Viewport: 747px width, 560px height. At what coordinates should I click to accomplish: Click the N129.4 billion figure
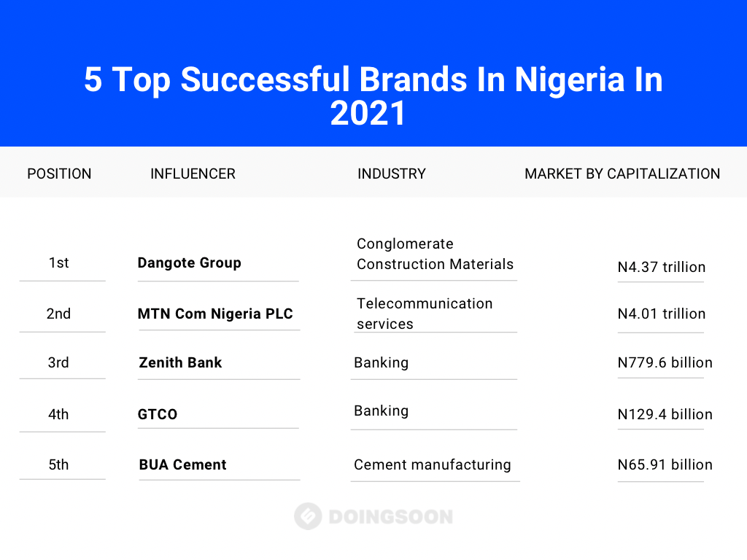point(665,414)
